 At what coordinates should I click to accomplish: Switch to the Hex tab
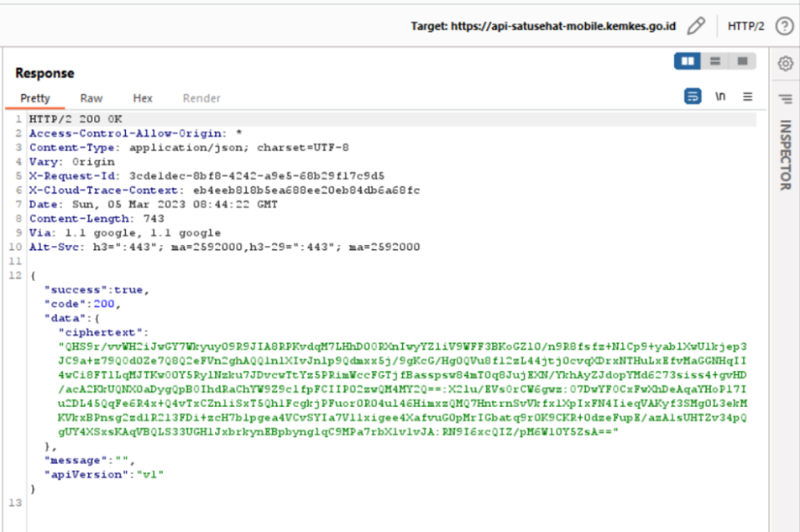pyautogui.click(x=143, y=98)
